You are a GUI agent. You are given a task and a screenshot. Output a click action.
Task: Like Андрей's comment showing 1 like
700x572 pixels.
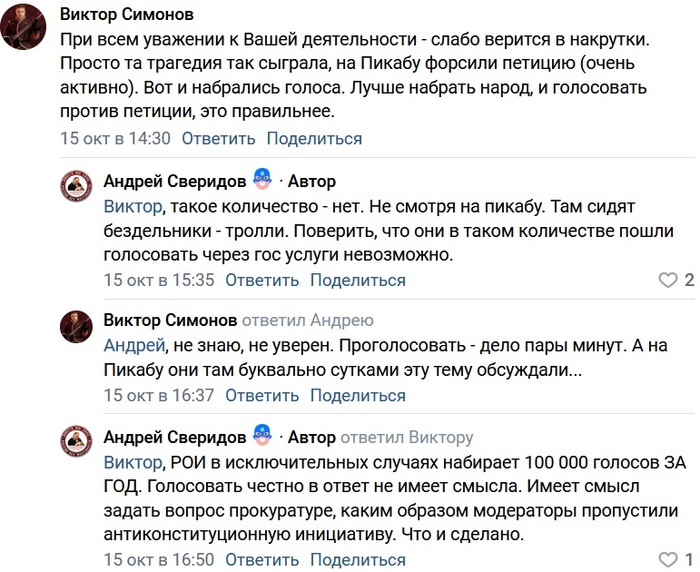[x=667, y=559]
